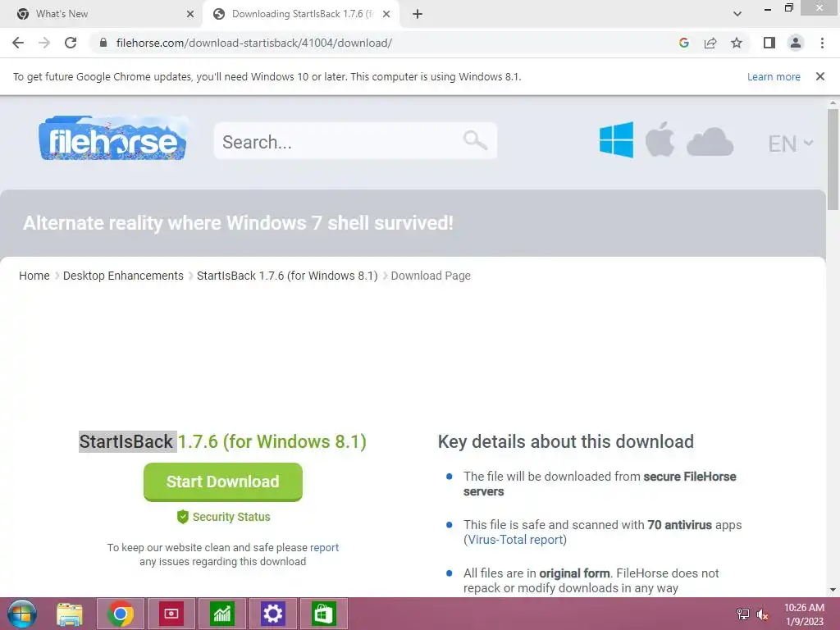
Task: Select Mac software Apple icon
Action: tap(660, 139)
